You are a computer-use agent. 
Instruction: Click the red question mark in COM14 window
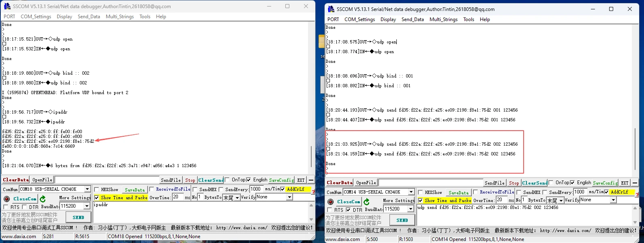click(637, 195)
